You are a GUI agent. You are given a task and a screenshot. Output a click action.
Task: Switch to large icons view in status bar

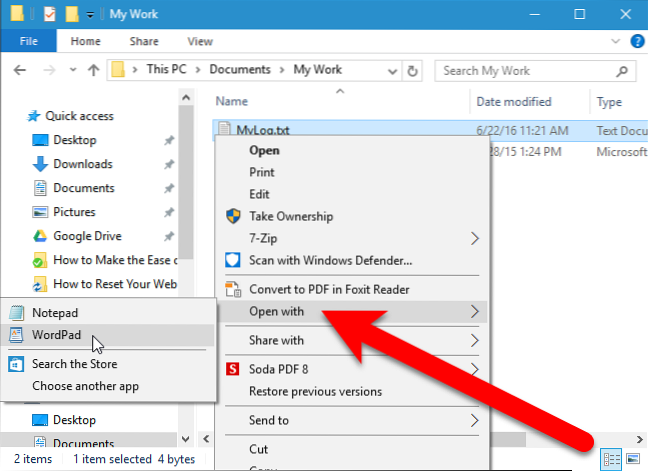pos(631,459)
